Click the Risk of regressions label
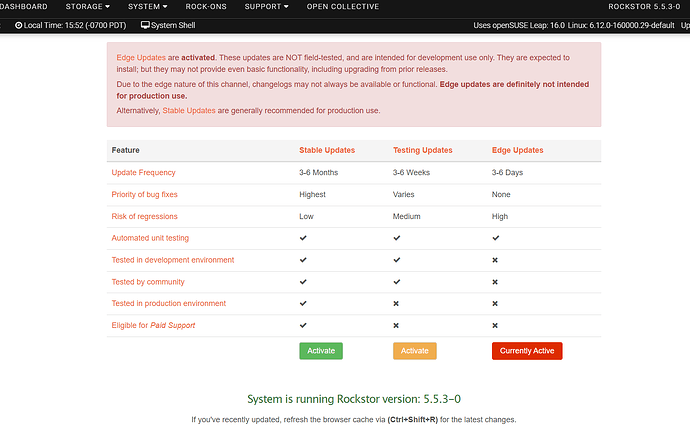The height and width of the screenshot is (433, 690). tap(144, 216)
